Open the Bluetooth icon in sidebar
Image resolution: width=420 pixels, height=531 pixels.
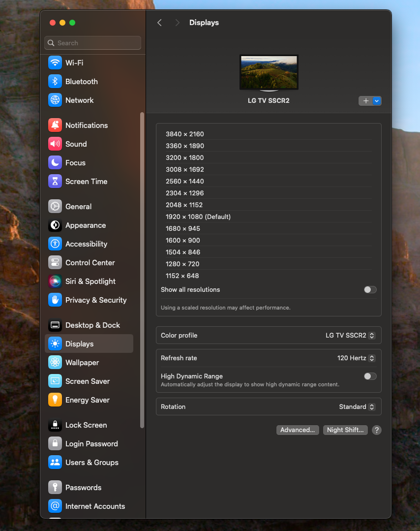point(55,81)
